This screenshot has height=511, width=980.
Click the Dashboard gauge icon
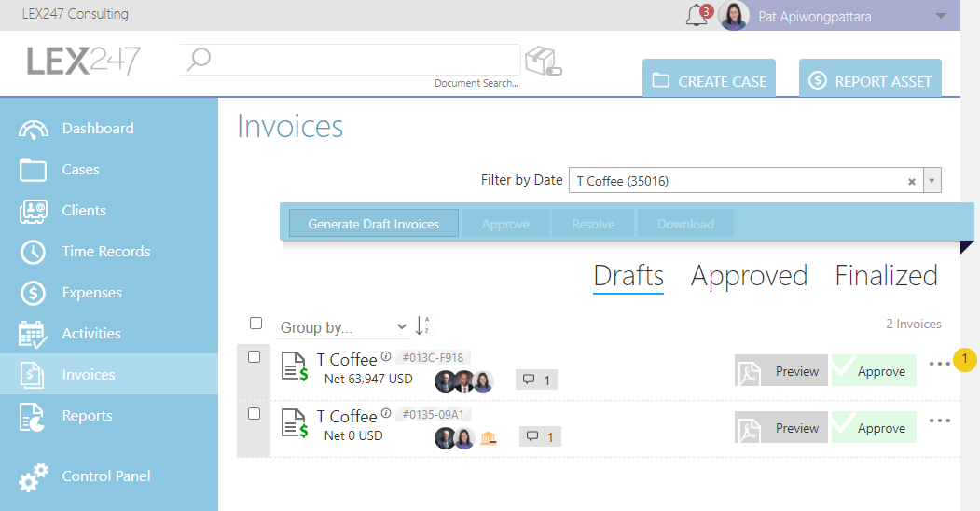(x=34, y=130)
